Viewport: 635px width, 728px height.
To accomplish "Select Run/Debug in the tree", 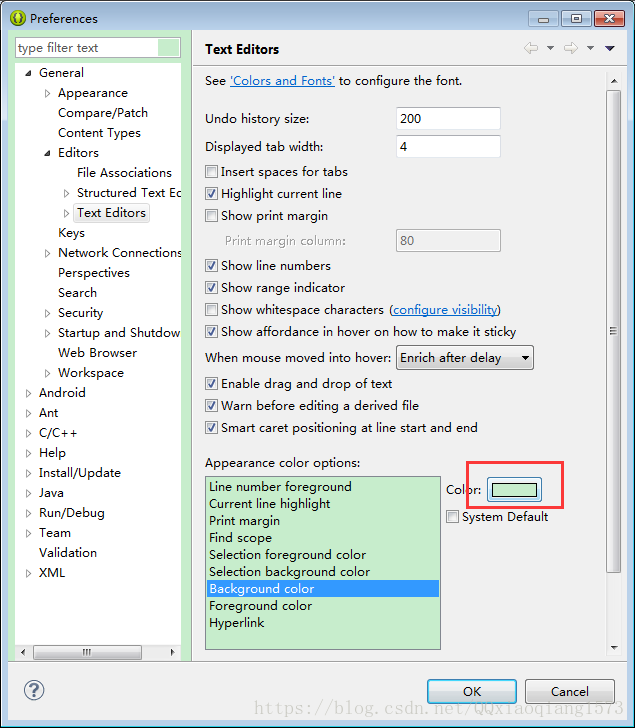I will [x=71, y=513].
